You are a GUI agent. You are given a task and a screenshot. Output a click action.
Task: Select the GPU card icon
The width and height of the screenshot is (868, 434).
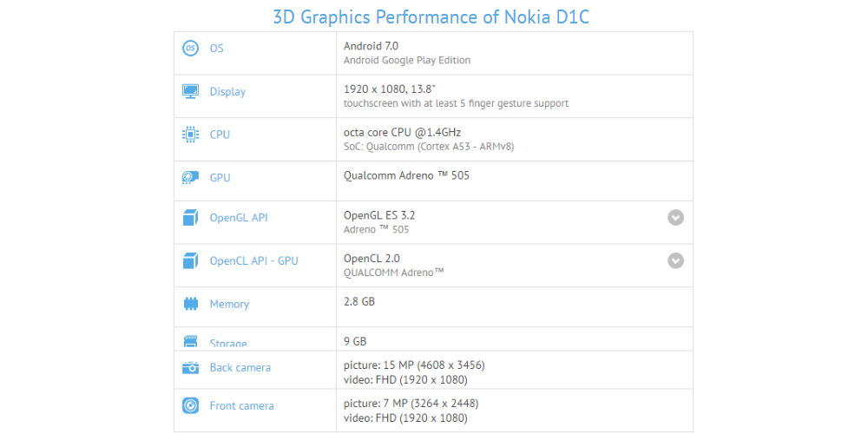190,178
